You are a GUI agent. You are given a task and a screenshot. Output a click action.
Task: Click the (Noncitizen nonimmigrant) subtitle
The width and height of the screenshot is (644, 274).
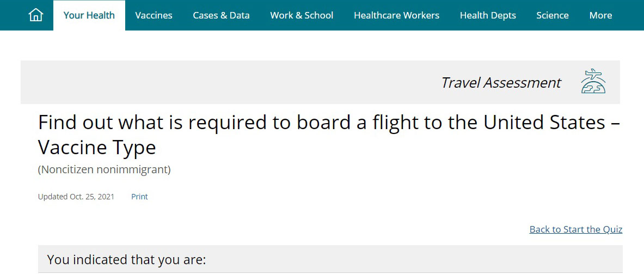pos(104,169)
